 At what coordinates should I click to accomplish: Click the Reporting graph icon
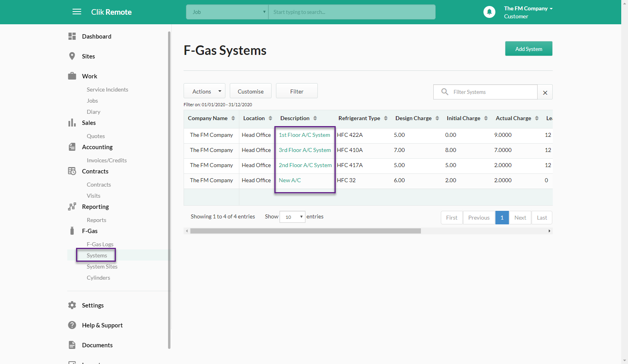tap(72, 206)
